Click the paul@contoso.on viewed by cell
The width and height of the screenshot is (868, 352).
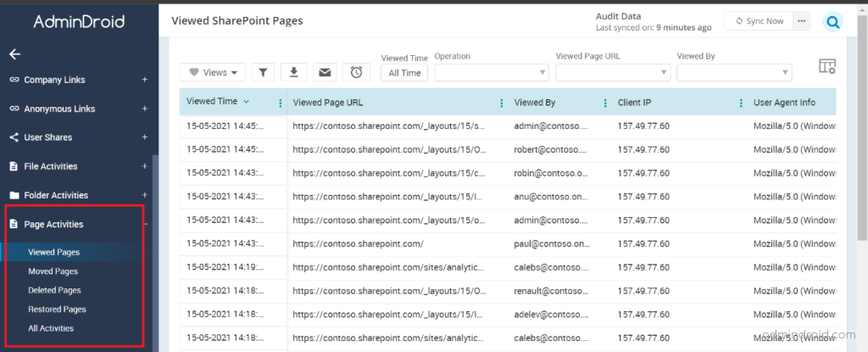(552, 244)
